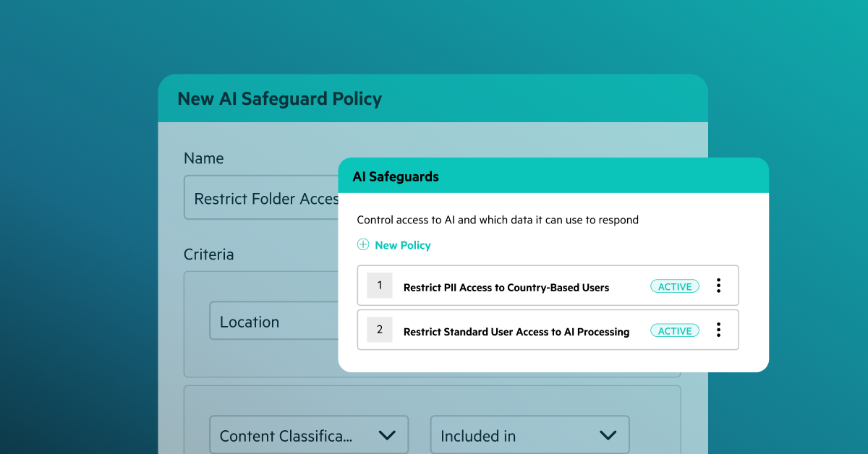The width and height of the screenshot is (868, 454).
Task: Click ACTIVE badge on Restrict PII Access policy
Action: click(x=675, y=287)
